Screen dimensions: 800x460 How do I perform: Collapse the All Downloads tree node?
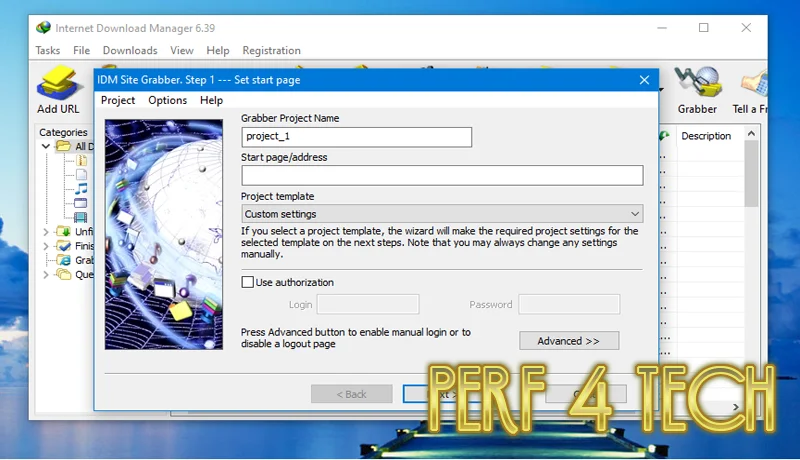45,147
